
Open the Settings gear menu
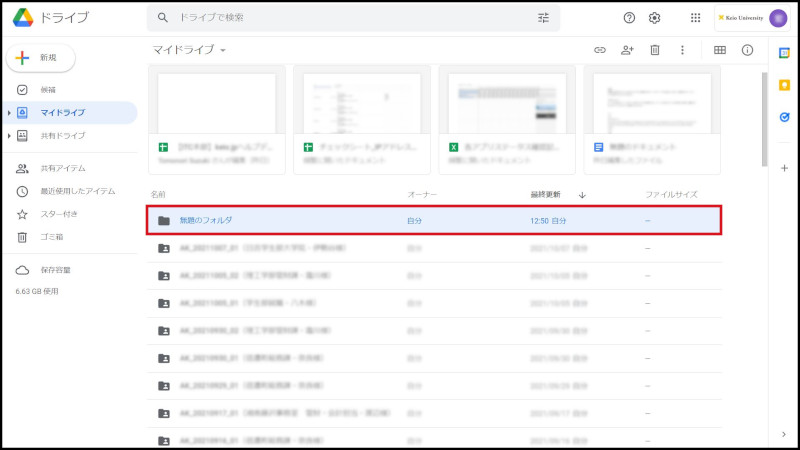[655, 18]
